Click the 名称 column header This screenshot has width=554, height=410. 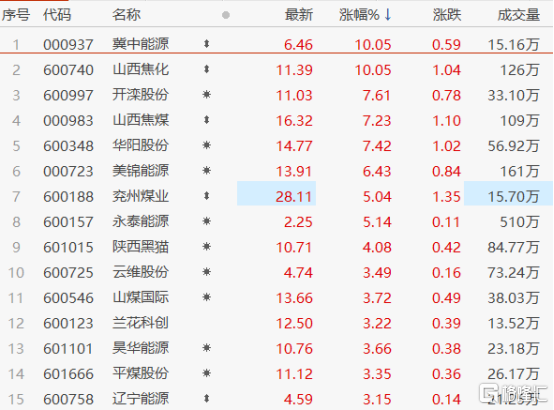click(126, 15)
